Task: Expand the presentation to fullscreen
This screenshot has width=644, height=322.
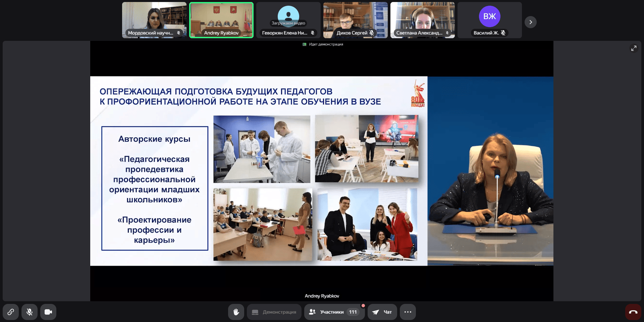Action: [x=634, y=48]
